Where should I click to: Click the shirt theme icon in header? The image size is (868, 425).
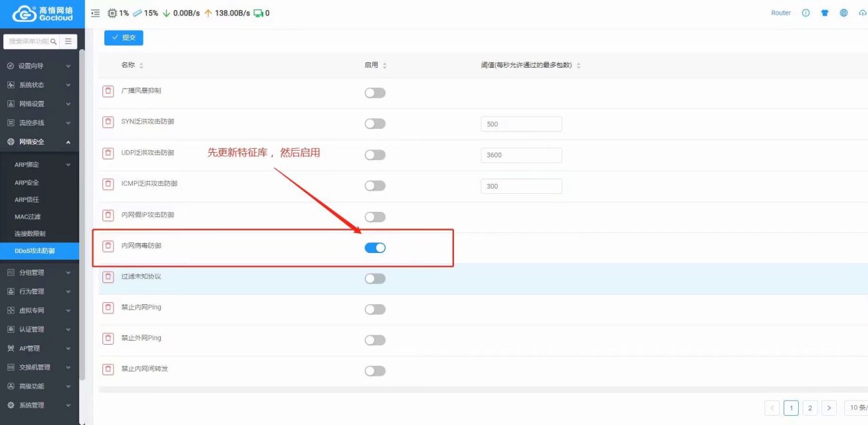click(825, 13)
